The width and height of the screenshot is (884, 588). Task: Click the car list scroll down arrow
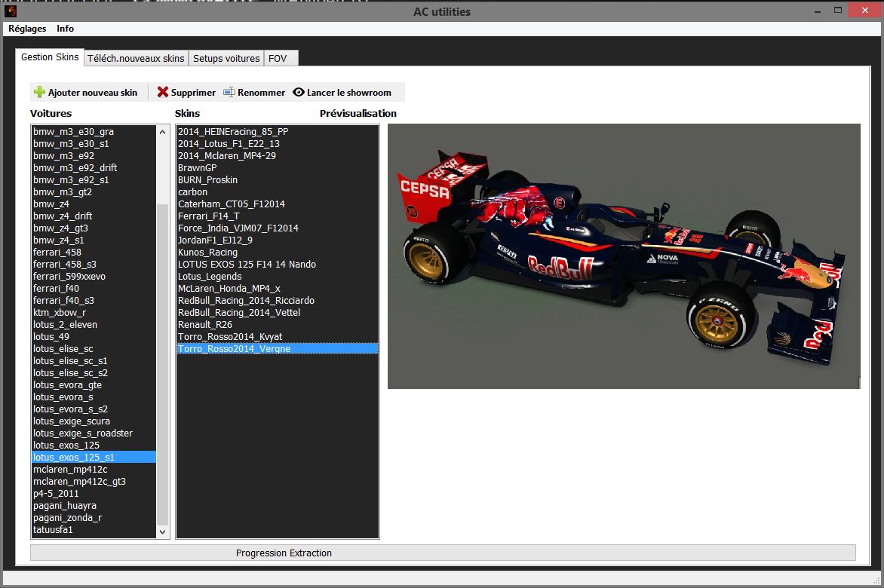click(x=162, y=531)
